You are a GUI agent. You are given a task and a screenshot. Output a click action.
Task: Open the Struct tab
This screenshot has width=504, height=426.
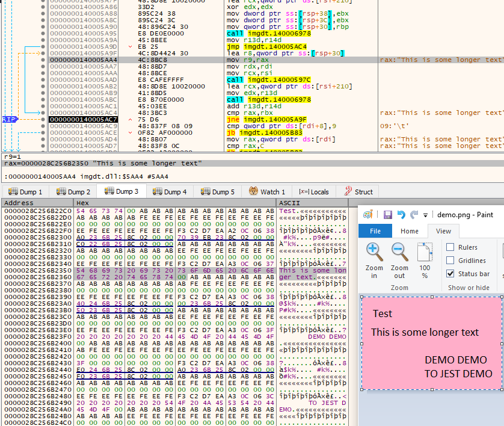coord(358,191)
